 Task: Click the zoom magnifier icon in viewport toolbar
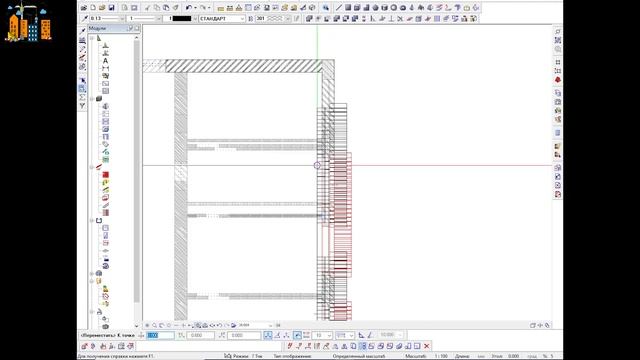(x=154, y=325)
